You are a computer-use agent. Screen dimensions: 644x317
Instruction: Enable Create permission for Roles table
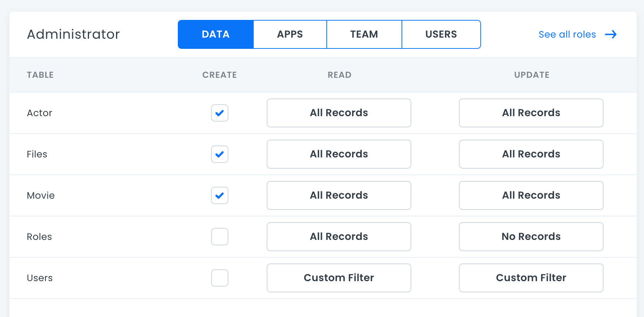[219, 237]
